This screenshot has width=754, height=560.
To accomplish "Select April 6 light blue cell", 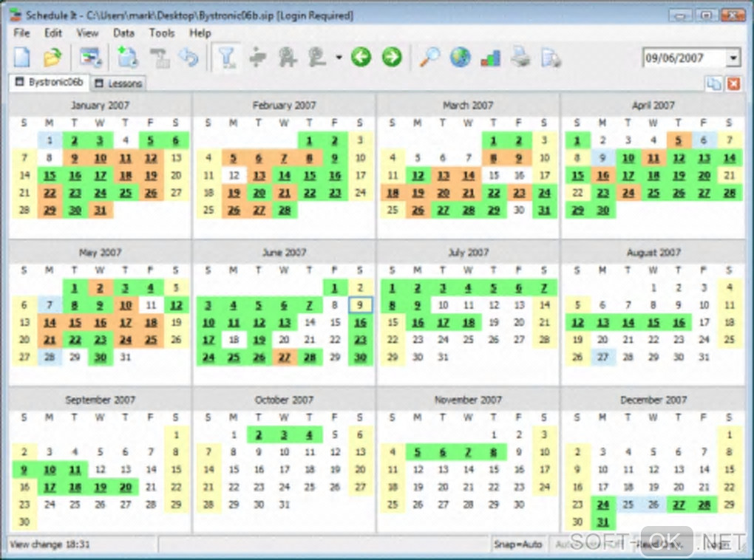I will (x=704, y=140).
